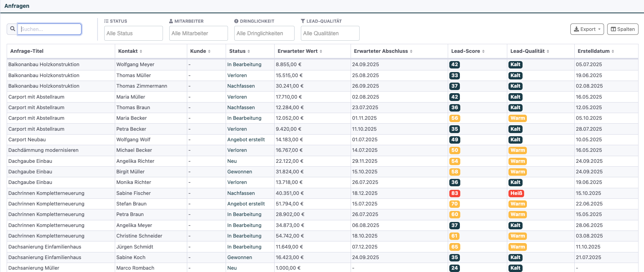Sort by Erstelldatum arrows icon

click(x=613, y=51)
